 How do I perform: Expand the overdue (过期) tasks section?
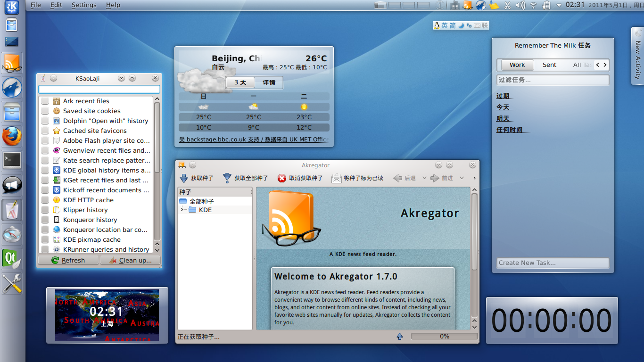click(x=503, y=96)
